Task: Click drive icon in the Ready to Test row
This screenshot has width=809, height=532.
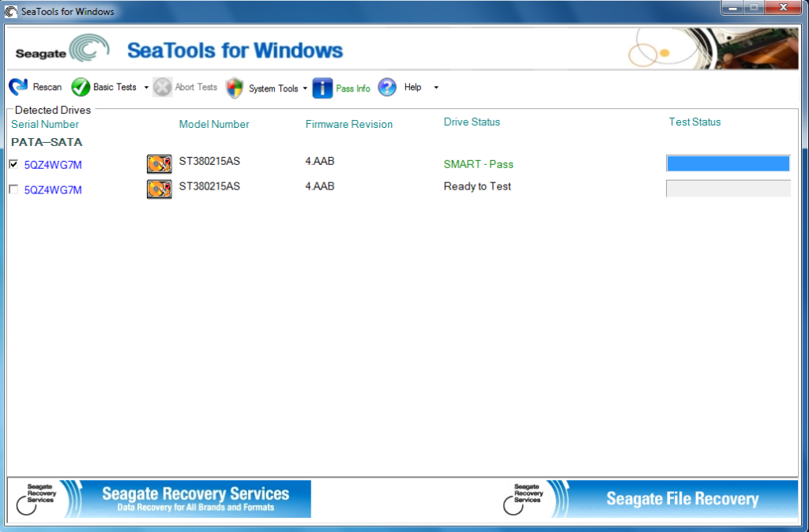Action: pyautogui.click(x=160, y=189)
